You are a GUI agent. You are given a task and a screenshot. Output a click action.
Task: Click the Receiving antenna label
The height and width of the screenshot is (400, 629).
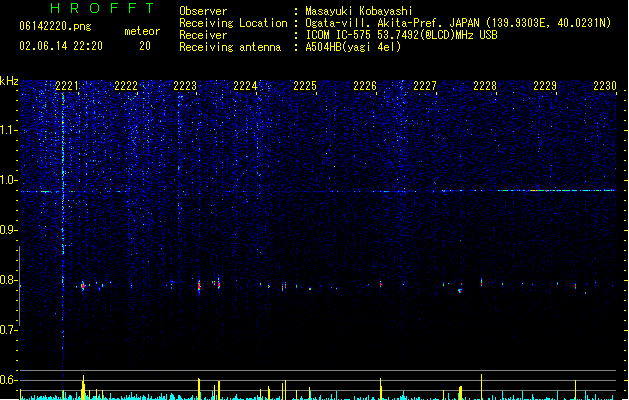click(x=230, y=47)
